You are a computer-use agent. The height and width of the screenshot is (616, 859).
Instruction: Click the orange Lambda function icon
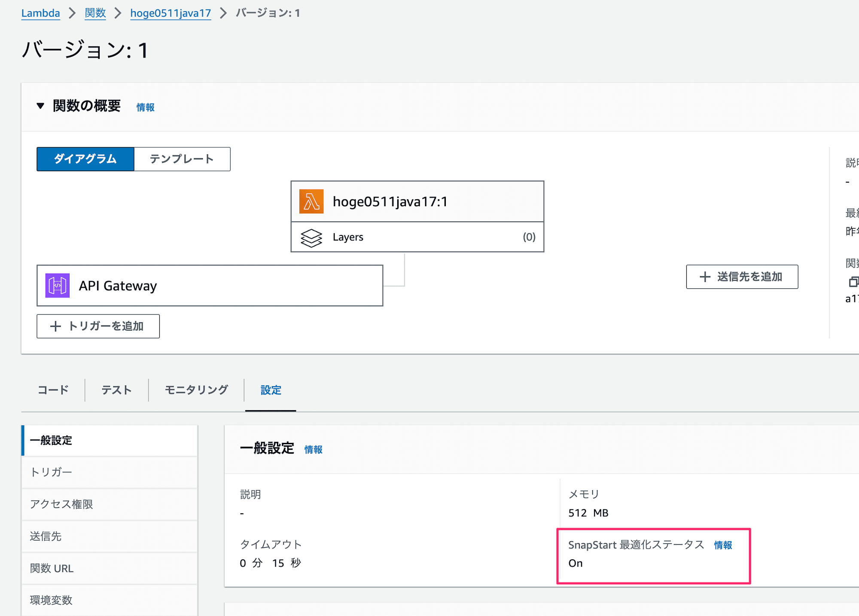tap(311, 201)
